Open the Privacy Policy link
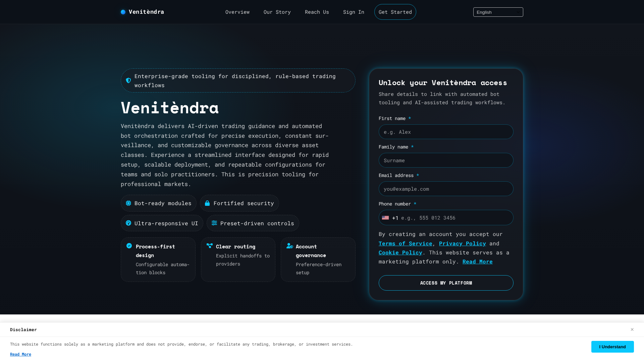This screenshot has width=644, height=362. [x=462, y=243]
